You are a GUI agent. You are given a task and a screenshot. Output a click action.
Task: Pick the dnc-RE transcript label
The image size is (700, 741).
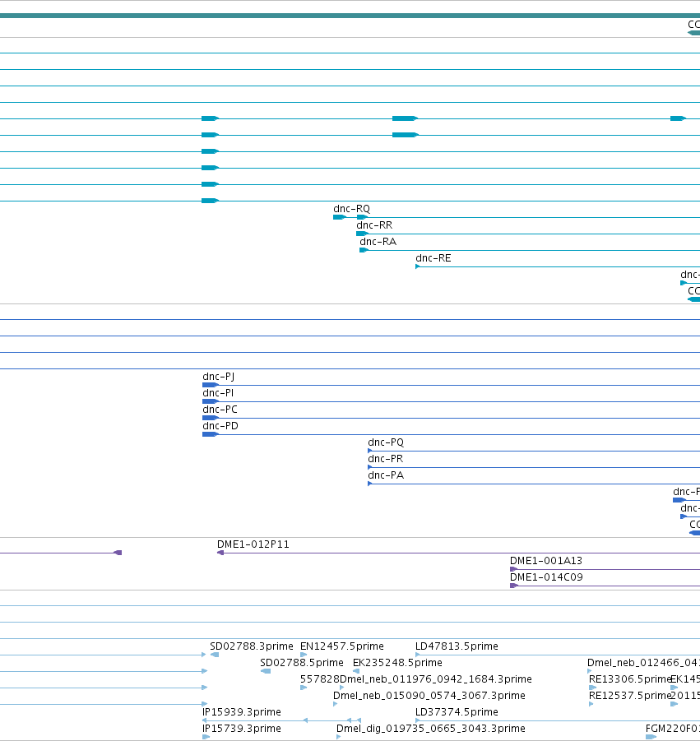pyautogui.click(x=433, y=258)
